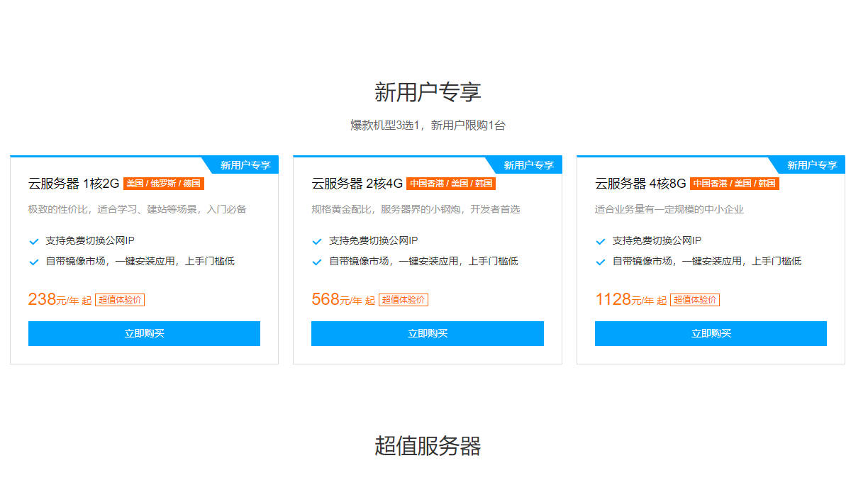868x480 pixels.
Task: Click the 超值体验价 label next to 1128元
Action: (695, 300)
